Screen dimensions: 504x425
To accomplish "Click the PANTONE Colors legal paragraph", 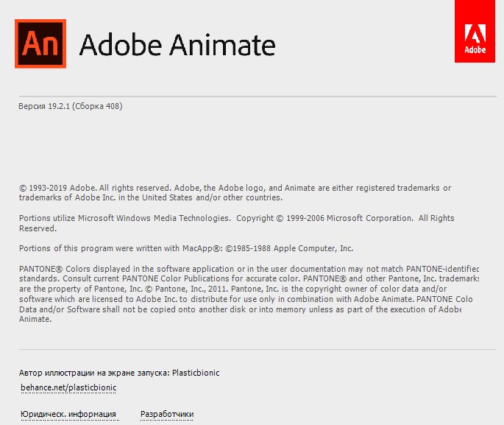I will [x=249, y=294].
